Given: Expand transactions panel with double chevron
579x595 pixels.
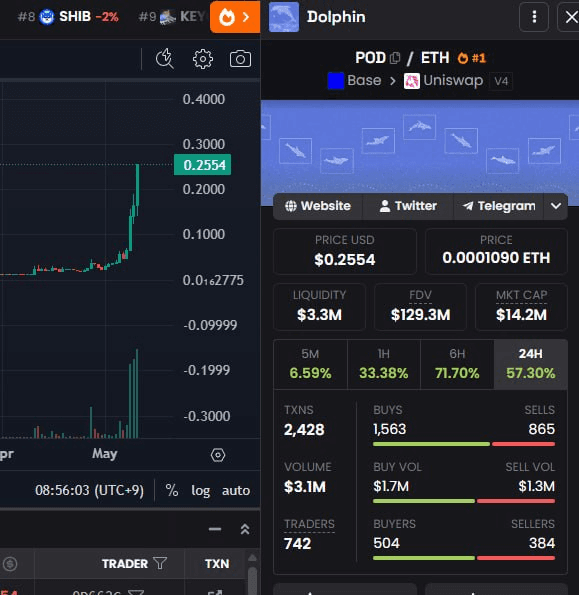Looking at the screenshot, I should pos(245,529).
